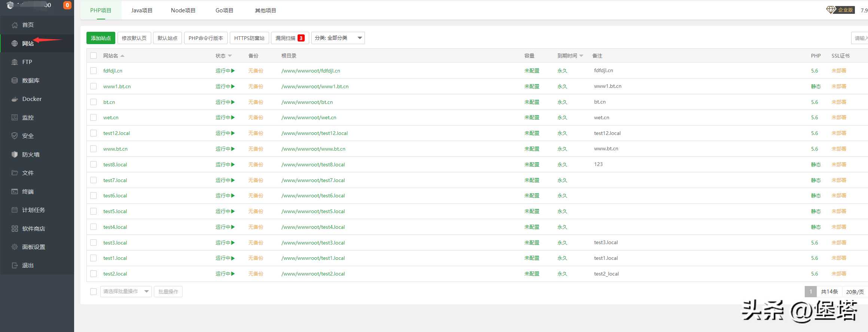This screenshot has height=332, width=868.
Task: Switch to the 其他项目 tab
Action: tap(265, 10)
